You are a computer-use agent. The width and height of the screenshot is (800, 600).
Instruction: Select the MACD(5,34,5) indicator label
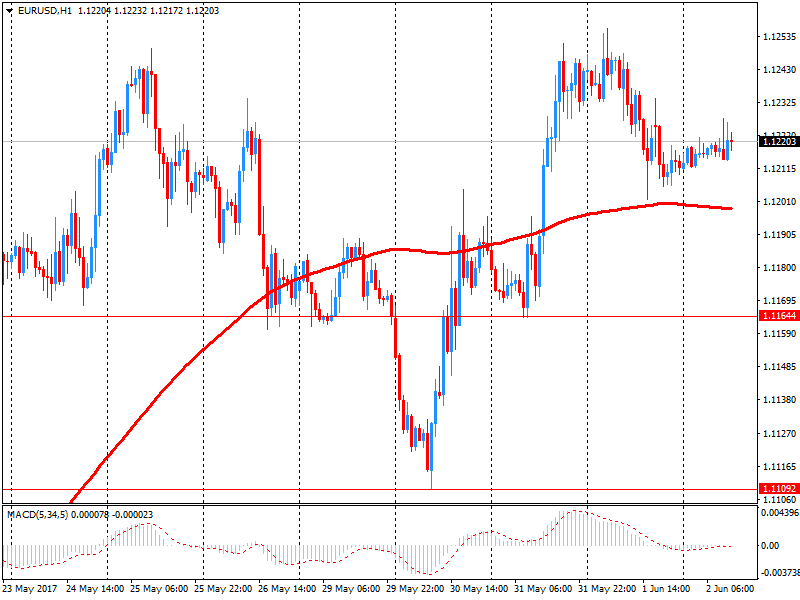coord(38,515)
